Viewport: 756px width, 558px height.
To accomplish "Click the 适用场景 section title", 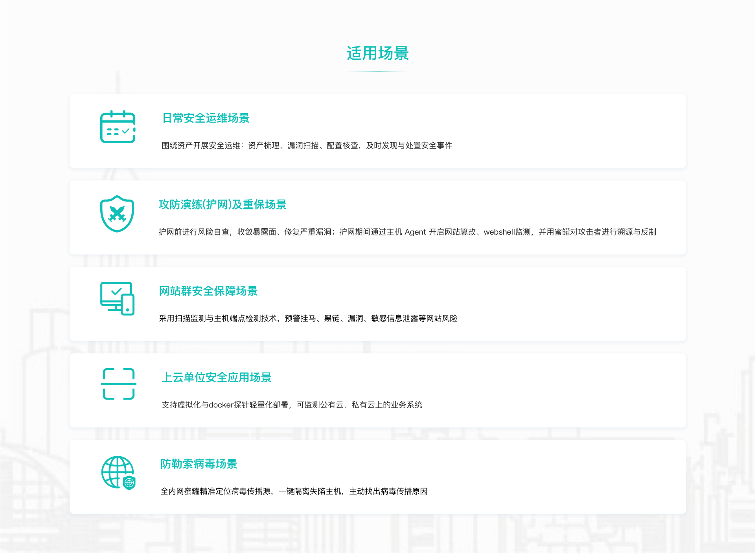I will 377,53.
